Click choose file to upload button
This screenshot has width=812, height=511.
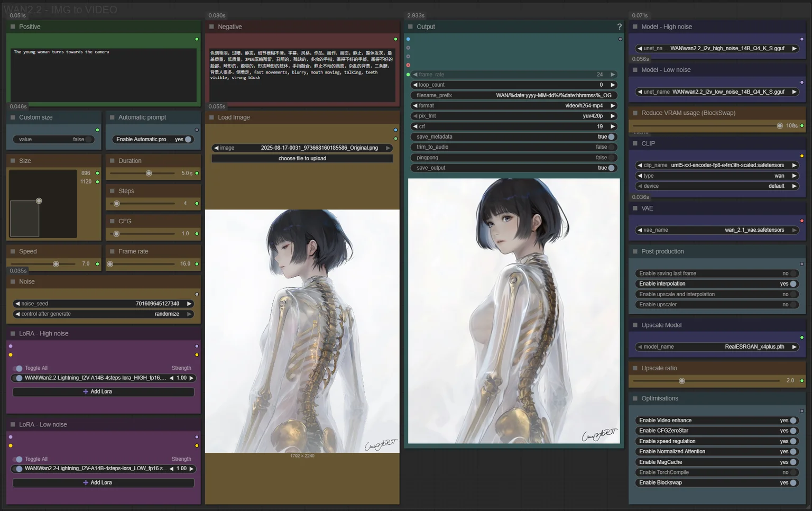[302, 158]
